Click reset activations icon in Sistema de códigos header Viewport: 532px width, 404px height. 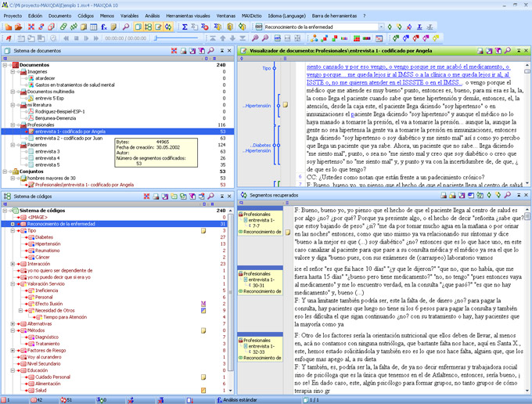point(146,197)
